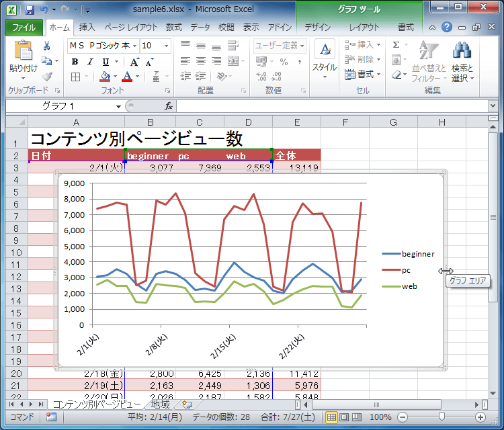Toggle bold formatting
Screen dimensions: 504x430
coord(75,61)
